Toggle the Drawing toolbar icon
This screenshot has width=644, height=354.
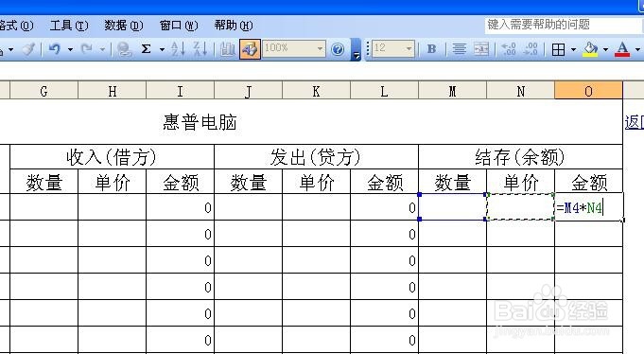[250, 49]
